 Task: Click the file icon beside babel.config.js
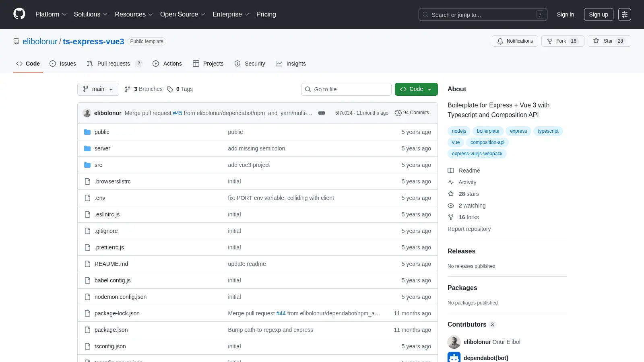click(87, 280)
